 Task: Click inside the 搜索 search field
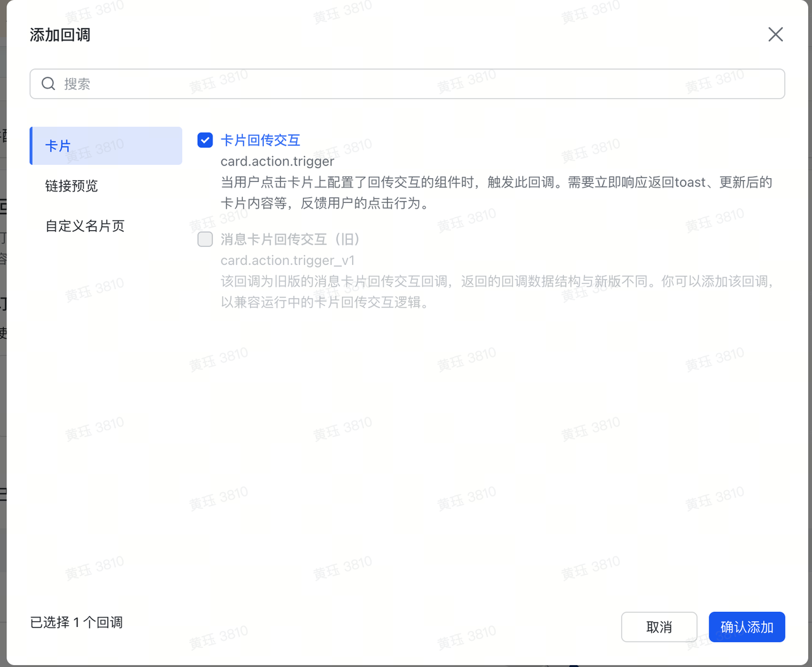tap(254, 83)
